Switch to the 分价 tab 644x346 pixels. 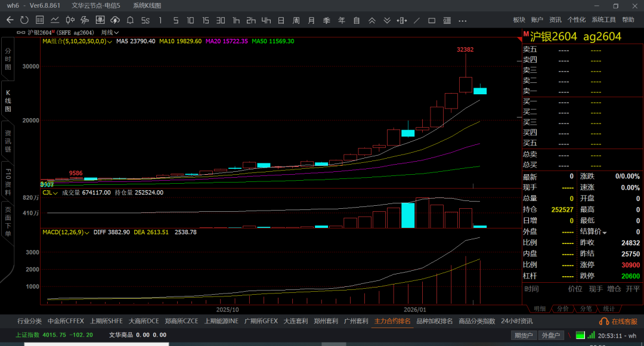point(562,308)
